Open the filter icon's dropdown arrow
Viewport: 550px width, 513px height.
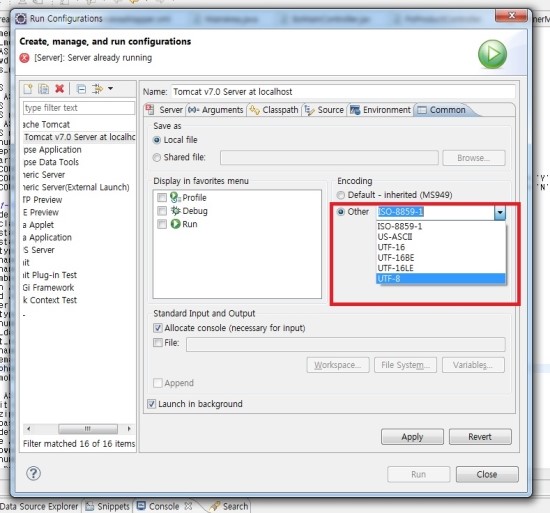point(110,88)
